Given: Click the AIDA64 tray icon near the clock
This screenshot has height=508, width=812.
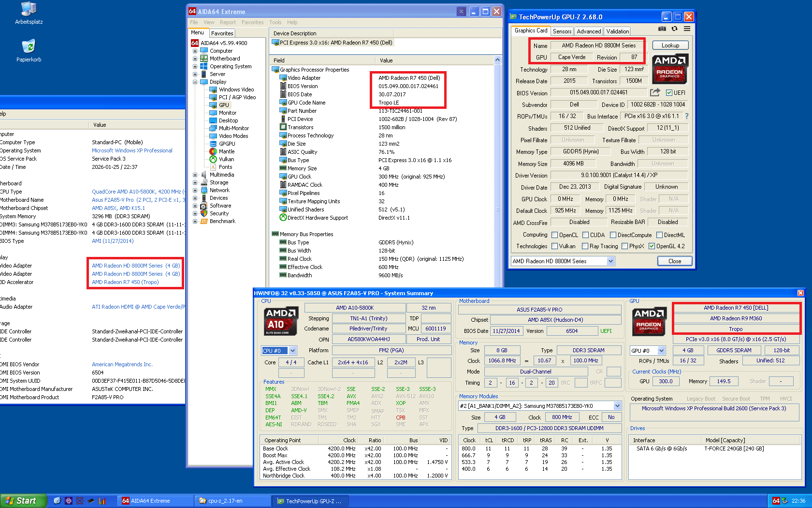Looking at the screenshot, I should coord(776,501).
